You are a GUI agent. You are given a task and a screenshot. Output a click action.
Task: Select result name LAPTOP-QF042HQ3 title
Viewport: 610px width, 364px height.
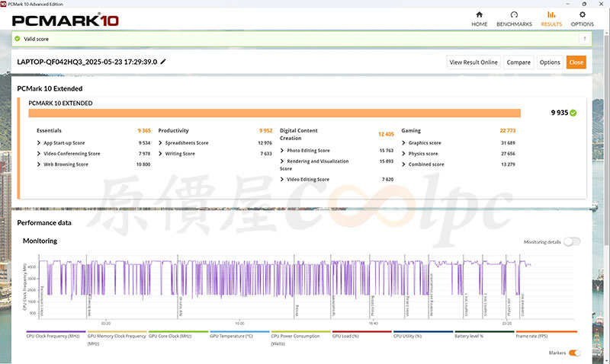tap(87, 62)
